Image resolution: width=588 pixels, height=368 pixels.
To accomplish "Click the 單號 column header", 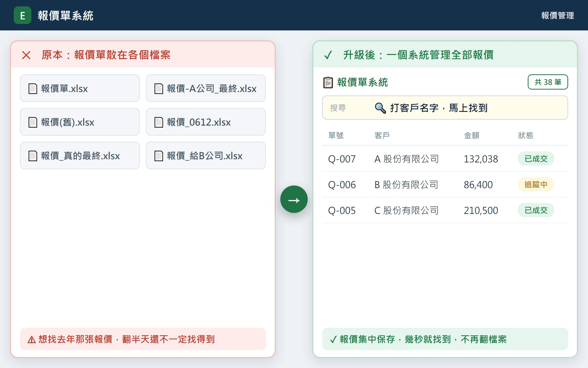I will pos(336,135).
